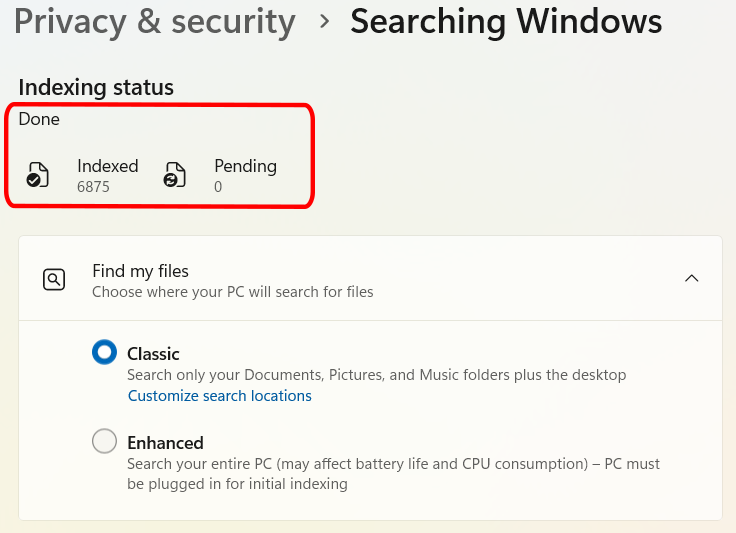Viewport: 736px width, 533px height.
Task: Click the Pending count value
Action: click(x=218, y=187)
